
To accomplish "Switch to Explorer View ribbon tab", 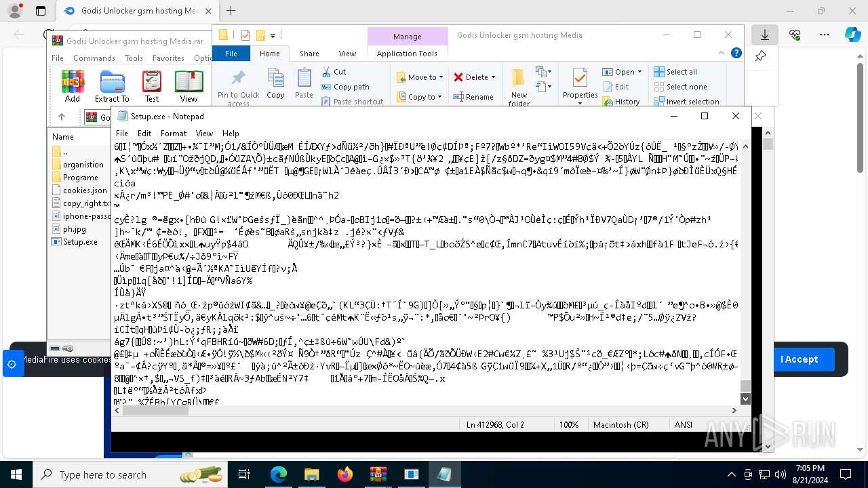I will tap(347, 54).
